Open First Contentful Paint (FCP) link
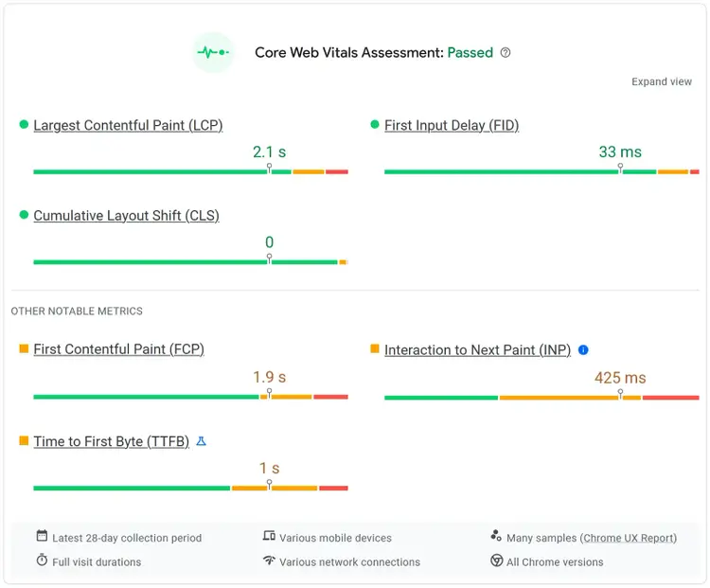Image resolution: width=710 pixels, height=588 pixels. point(118,349)
